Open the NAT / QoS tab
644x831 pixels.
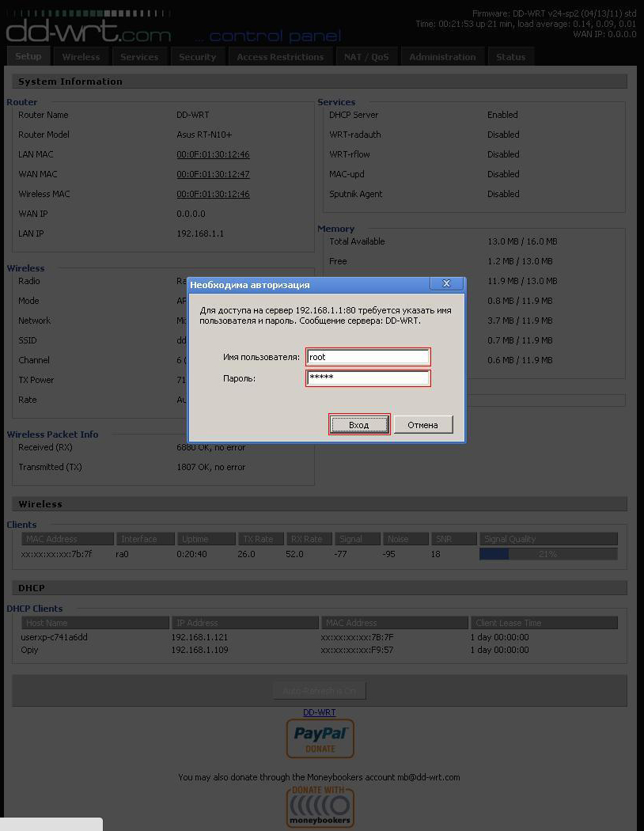point(366,57)
